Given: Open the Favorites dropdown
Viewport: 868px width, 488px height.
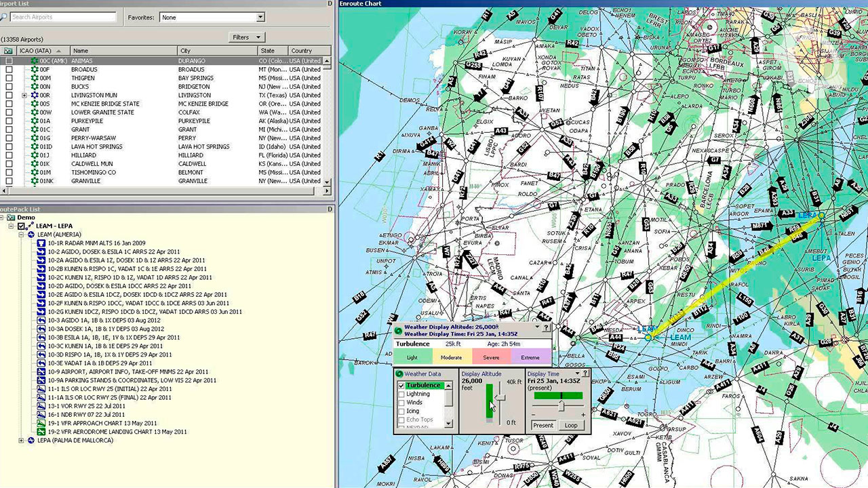Looking at the screenshot, I should coord(260,17).
